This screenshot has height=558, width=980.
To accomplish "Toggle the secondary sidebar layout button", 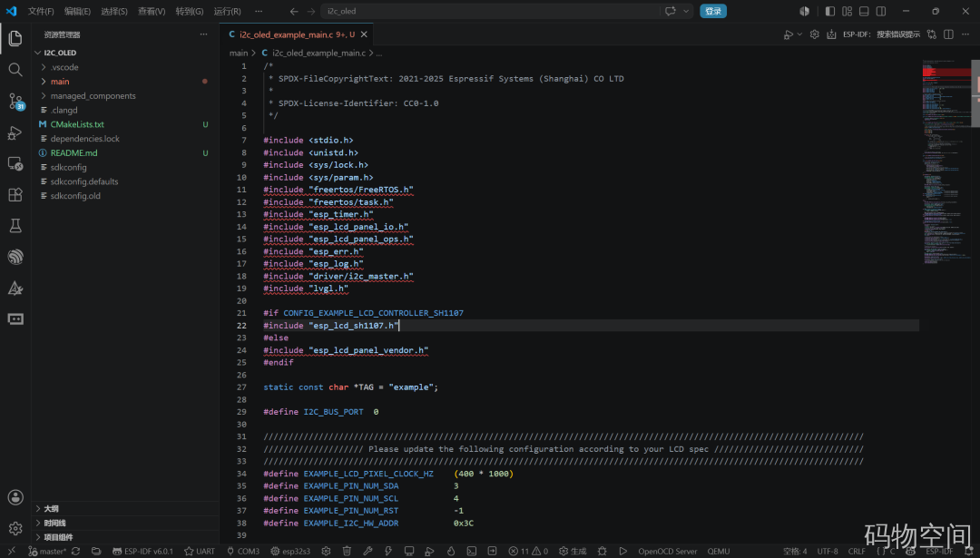I will [880, 11].
